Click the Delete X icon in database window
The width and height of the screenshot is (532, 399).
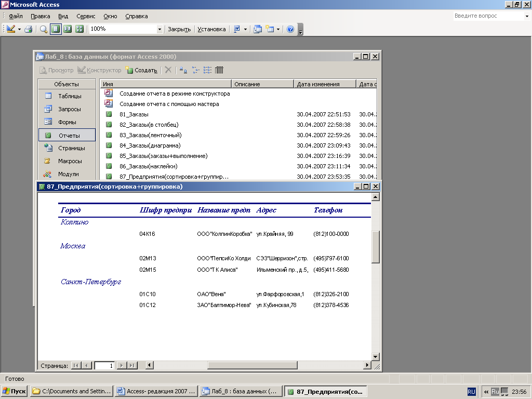tap(168, 70)
